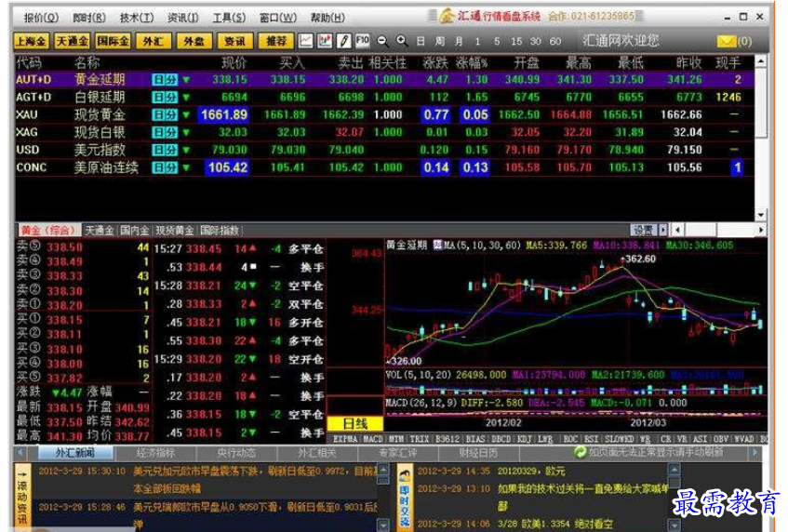788x532 pixels.
Task: Click 日分 badge in XAG row
Action: [165, 132]
